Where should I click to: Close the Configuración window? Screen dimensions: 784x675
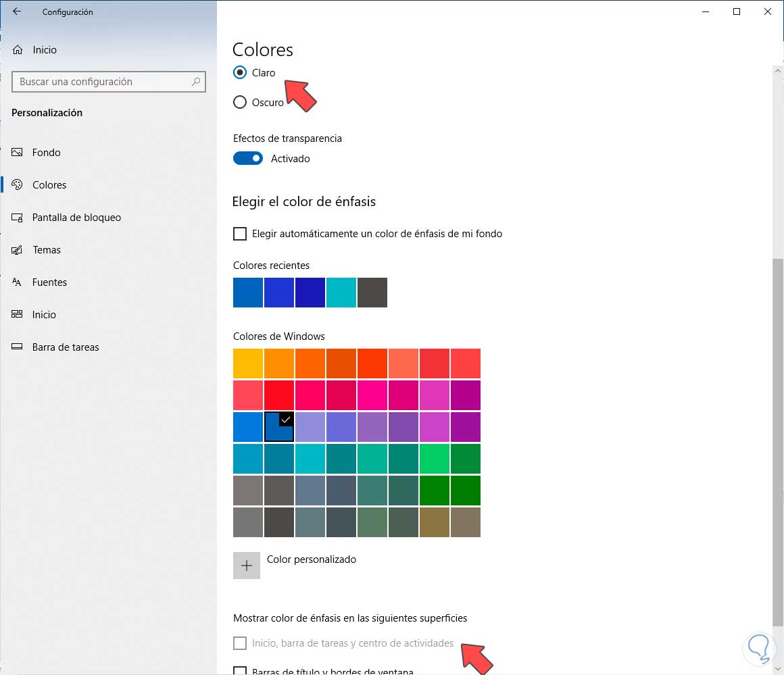point(768,11)
